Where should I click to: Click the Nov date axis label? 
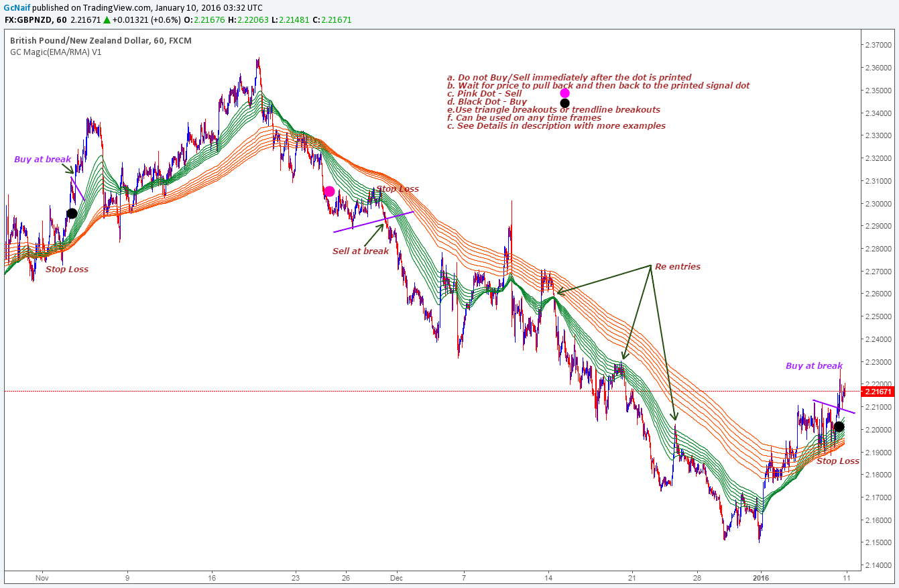(42, 577)
